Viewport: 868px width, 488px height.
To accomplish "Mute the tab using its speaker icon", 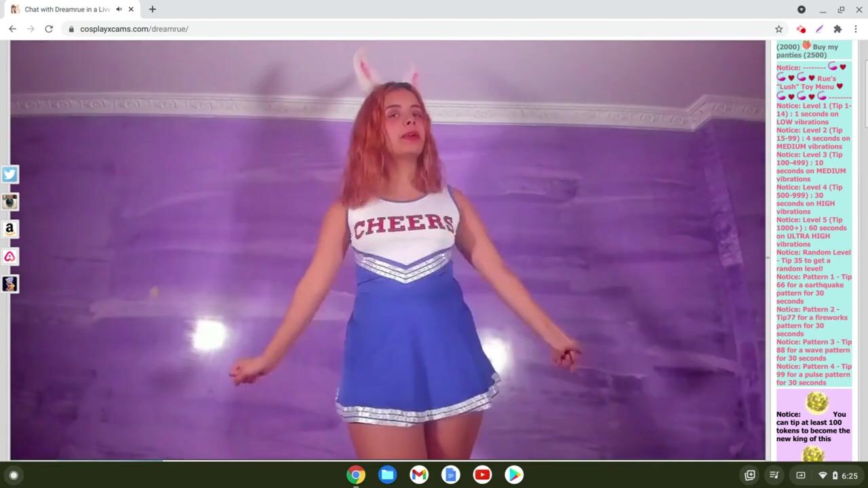I will pyautogui.click(x=119, y=10).
